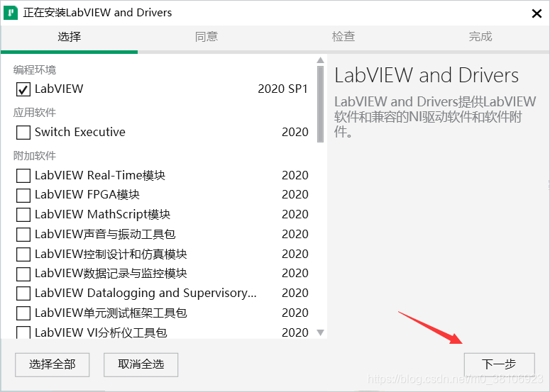
Task: Check LabVIEW VI分析仪工具包 checkbox
Action: click(x=23, y=332)
